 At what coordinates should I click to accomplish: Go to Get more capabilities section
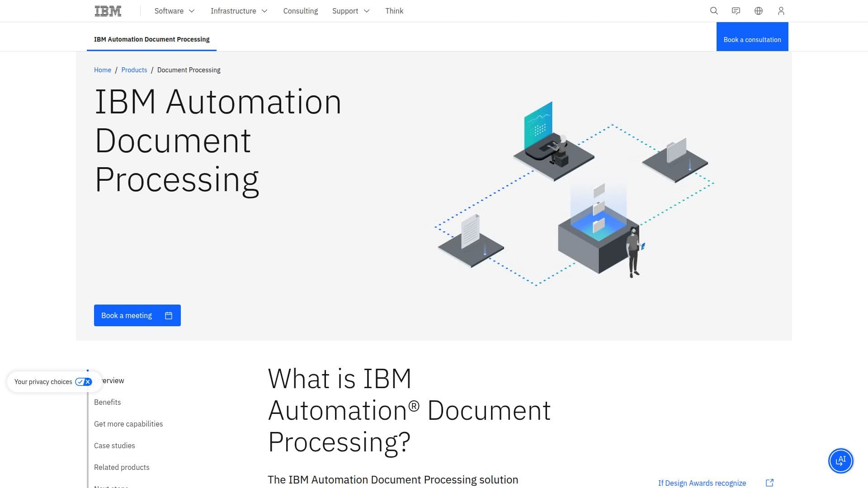pos(128,424)
